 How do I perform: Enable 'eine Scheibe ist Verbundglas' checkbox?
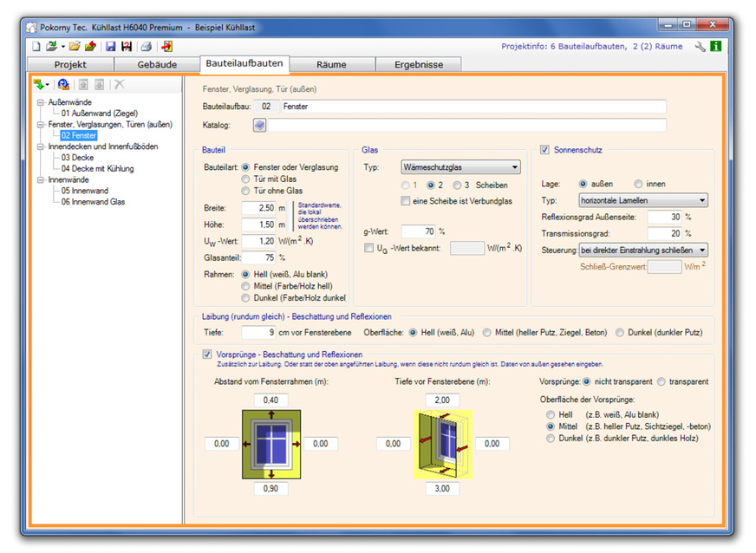(x=406, y=201)
